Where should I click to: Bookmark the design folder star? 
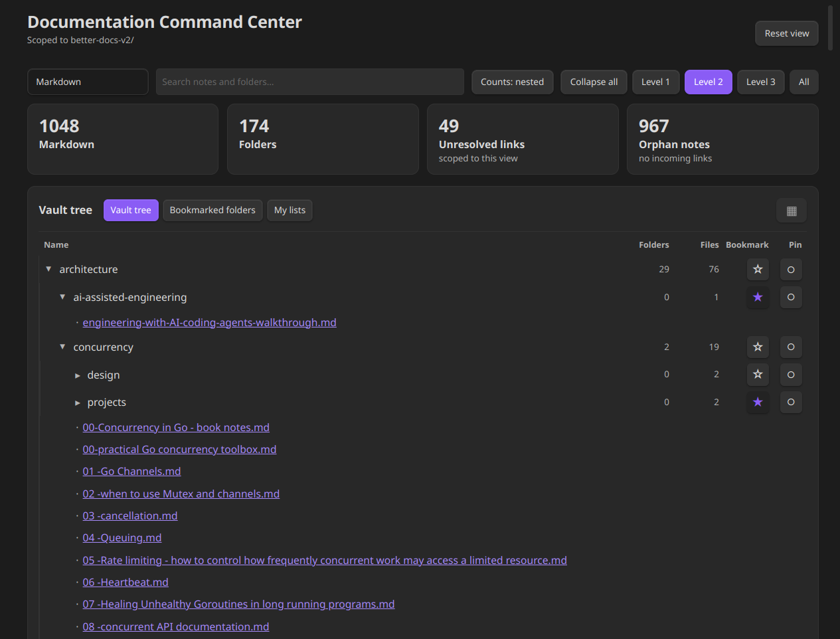coord(758,375)
